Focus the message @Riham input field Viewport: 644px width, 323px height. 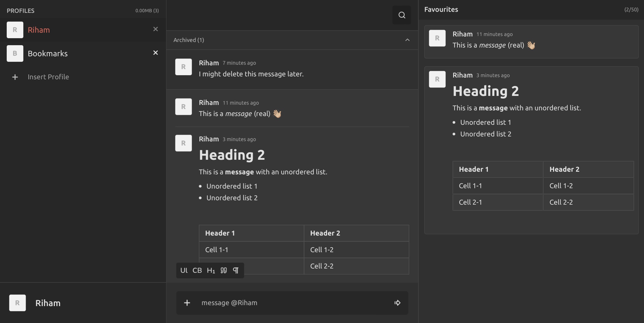[x=292, y=303]
